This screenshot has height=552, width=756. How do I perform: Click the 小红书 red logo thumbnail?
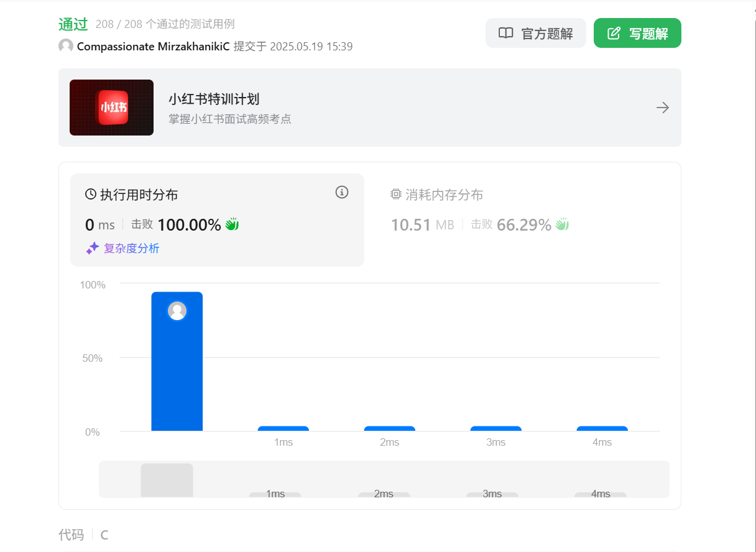tap(112, 108)
